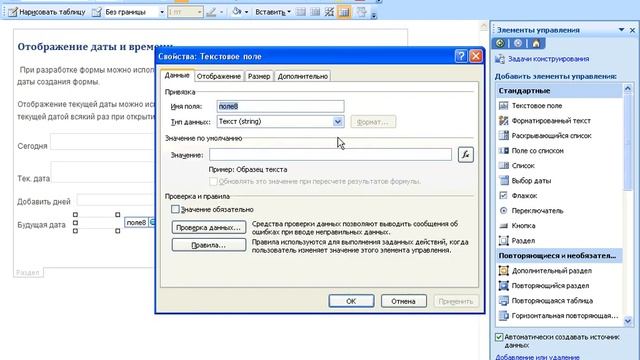Click the highlighted table layout icon in toolbar
This screenshot has width=640, height=360.
(344, 12)
